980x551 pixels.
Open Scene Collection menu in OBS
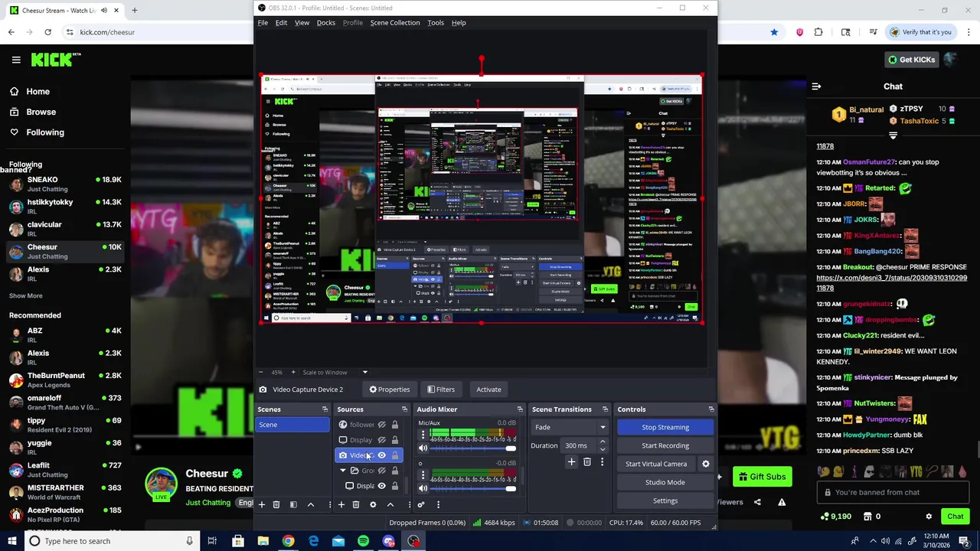pyautogui.click(x=395, y=23)
